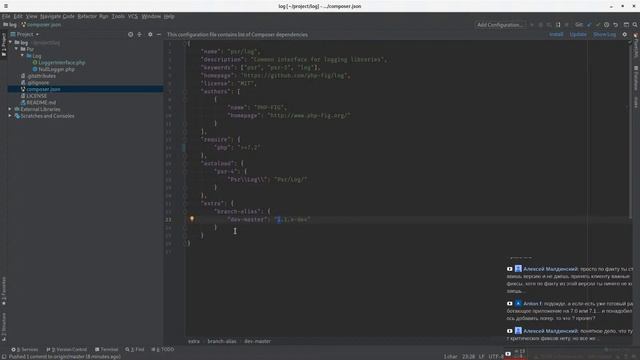Open Project panel settings gear
This screenshot has width=640, height=360.
click(150, 35)
